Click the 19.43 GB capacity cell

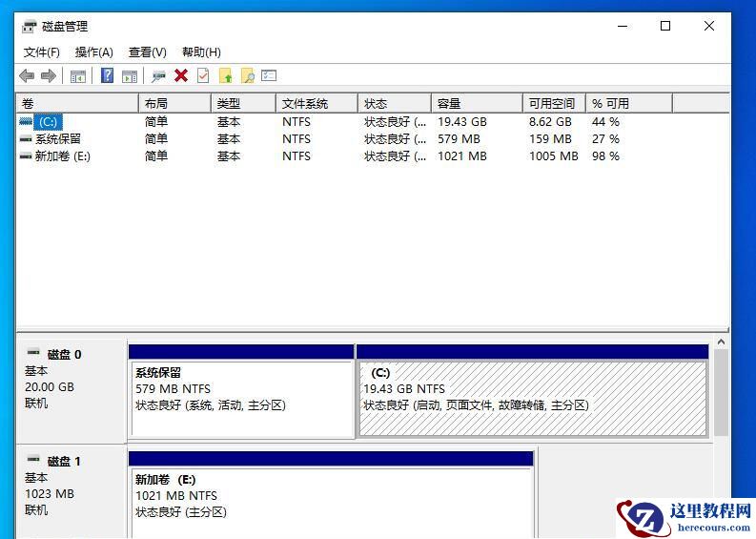tap(462, 121)
